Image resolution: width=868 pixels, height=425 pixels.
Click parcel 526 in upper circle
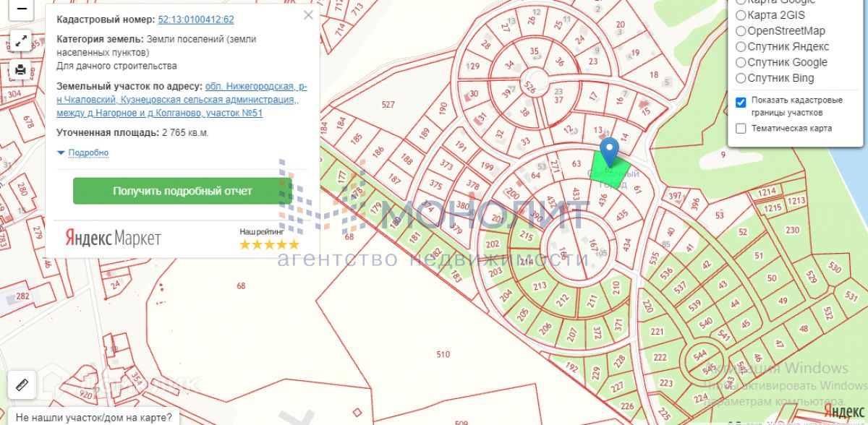pos(529,88)
